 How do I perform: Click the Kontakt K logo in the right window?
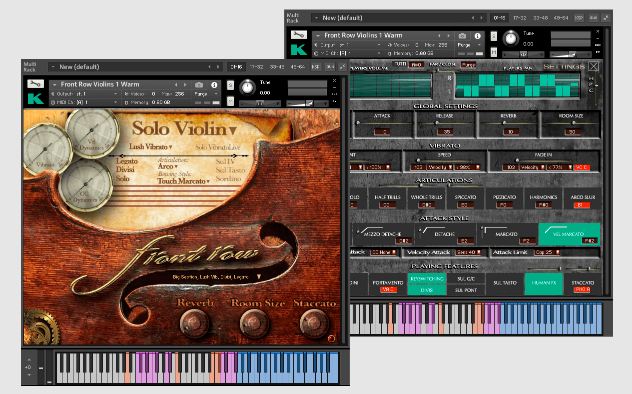(299, 50)
